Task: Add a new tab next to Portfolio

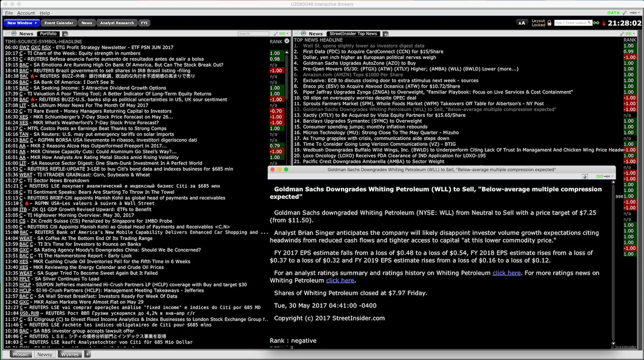Action: pyautogui.click(x=65, y=34)
